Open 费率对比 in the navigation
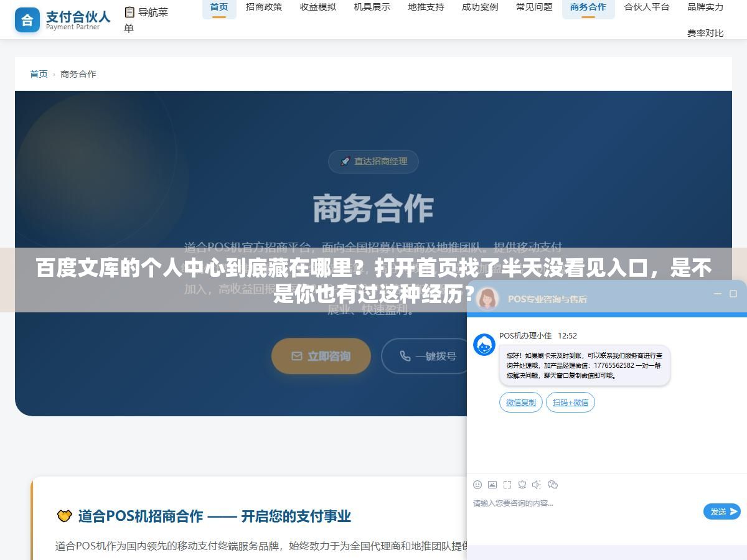Screen dimensions: 747x560 tap(705, 33)
